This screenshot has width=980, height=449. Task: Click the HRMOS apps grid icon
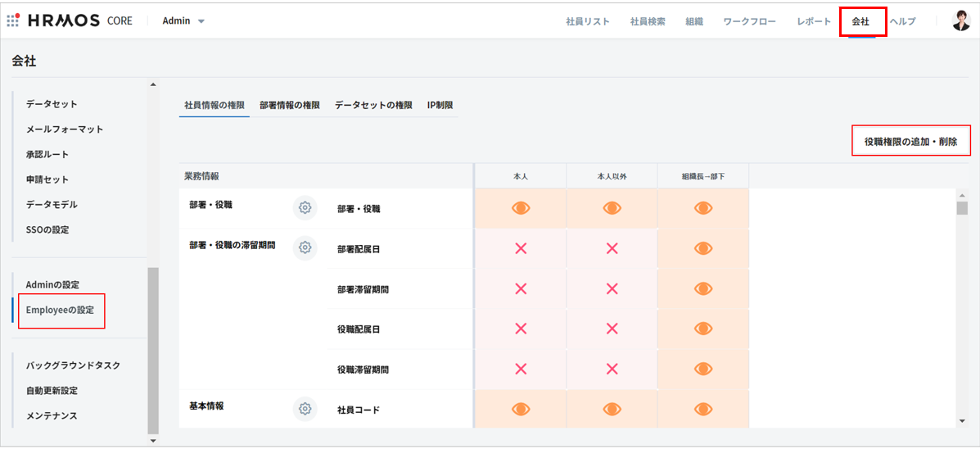coord(13,20)
